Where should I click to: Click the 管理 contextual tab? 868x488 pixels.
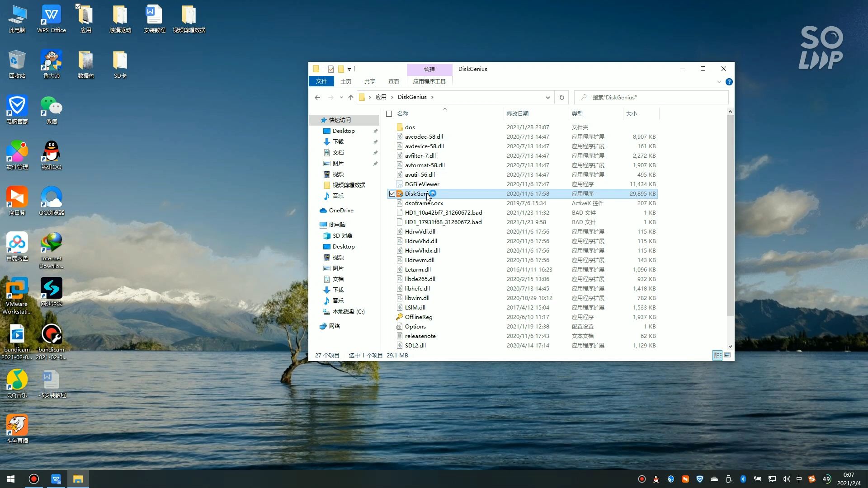[429, 70]
